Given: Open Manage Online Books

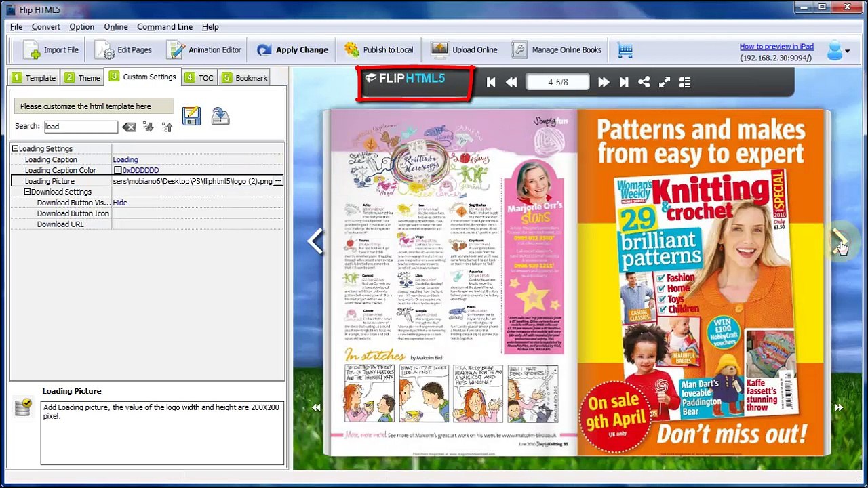Looking at the screenshot, I should coord(557,50).
